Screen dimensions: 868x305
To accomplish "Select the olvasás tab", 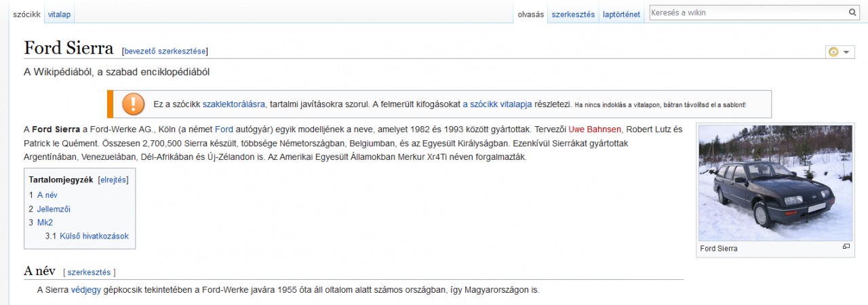I will (531, 14).
